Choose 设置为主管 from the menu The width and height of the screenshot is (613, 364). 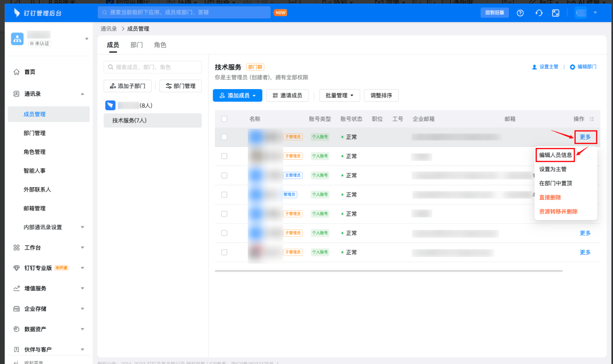coord(553,169)
